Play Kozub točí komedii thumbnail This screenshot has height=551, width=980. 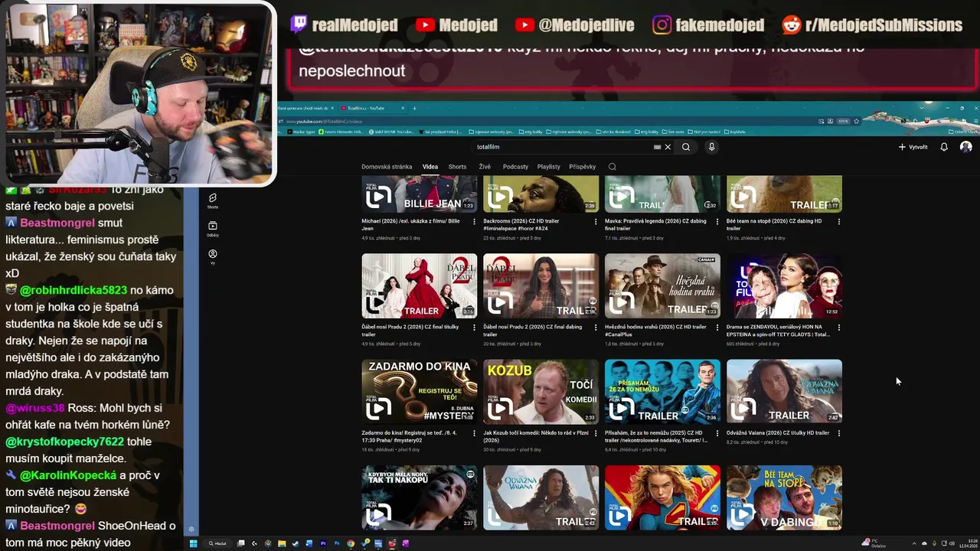pos(541,392)
